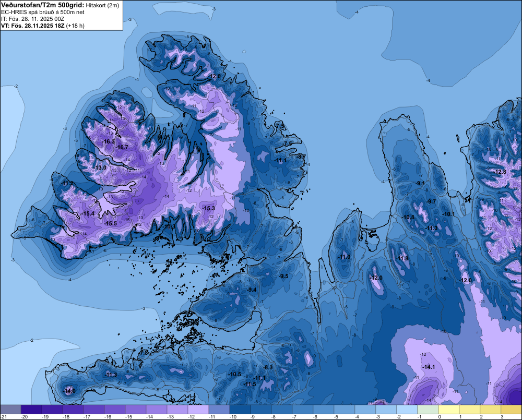Click the map title 'Veðurstofan/T2m 500grid:'
The image size is (522, 420).
43,5
